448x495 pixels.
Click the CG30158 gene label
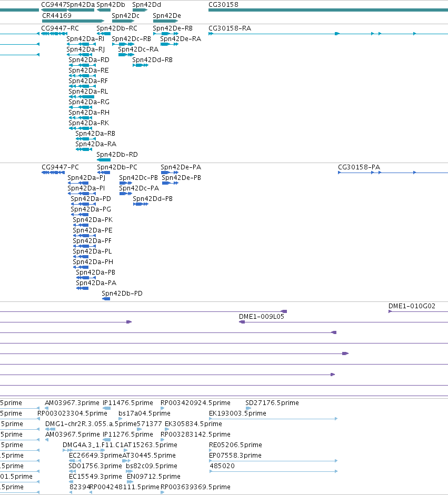point(223,5)
